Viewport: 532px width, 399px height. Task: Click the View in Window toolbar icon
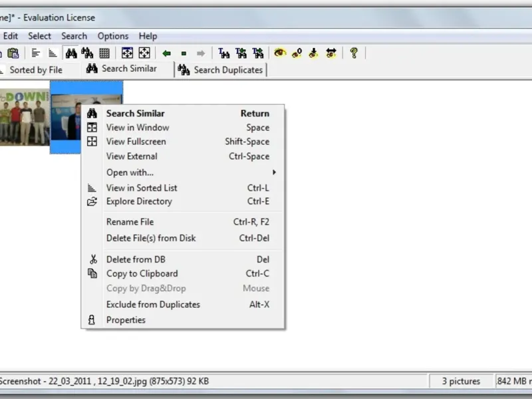pyautogui.click(x=127, y=53)
